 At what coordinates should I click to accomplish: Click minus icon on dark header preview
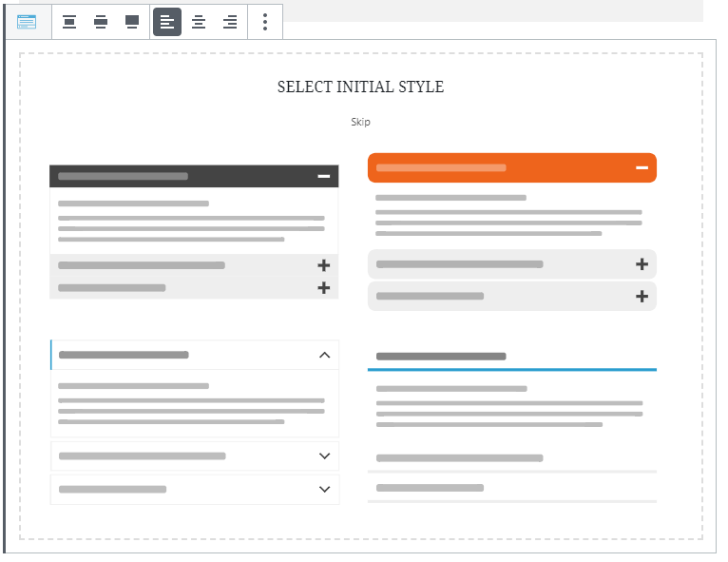click(324, 176)
